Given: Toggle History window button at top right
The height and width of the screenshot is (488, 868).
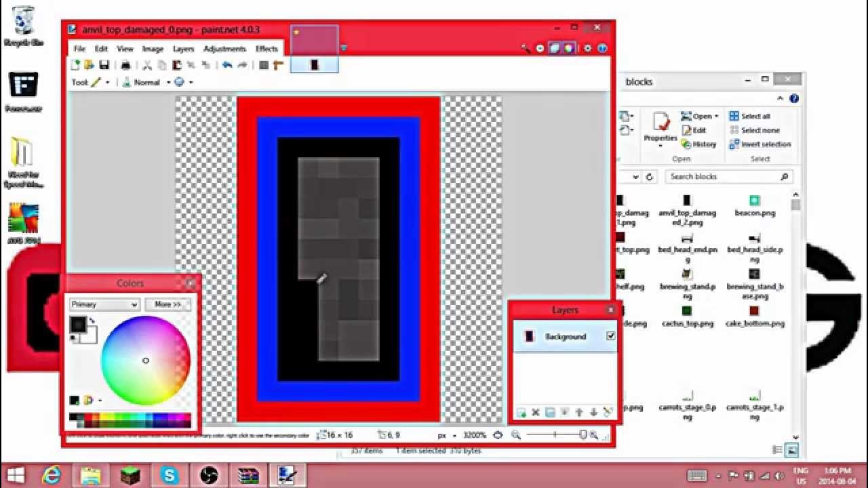Looking at the screenshot, I should [540, 48].
